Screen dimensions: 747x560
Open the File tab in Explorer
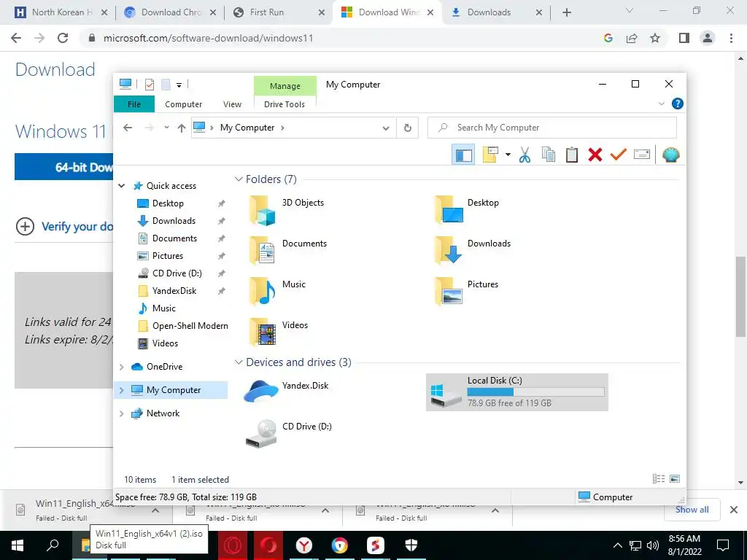[134, 104]
